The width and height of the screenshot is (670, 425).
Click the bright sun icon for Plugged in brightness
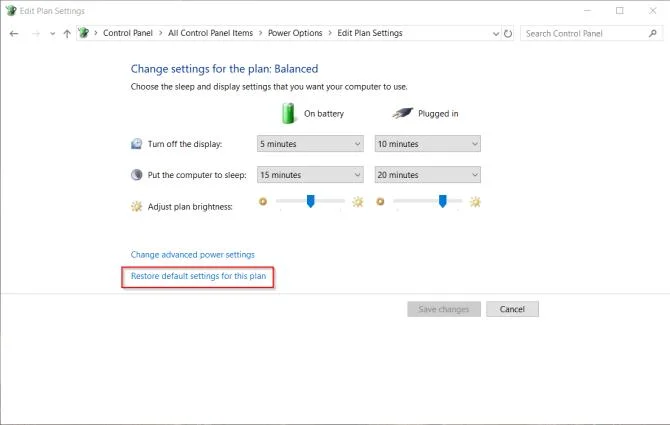pos(475,202)
